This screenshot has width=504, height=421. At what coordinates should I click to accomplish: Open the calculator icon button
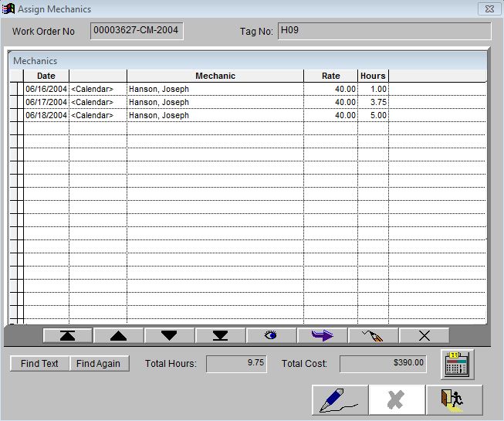pos(457,365)
